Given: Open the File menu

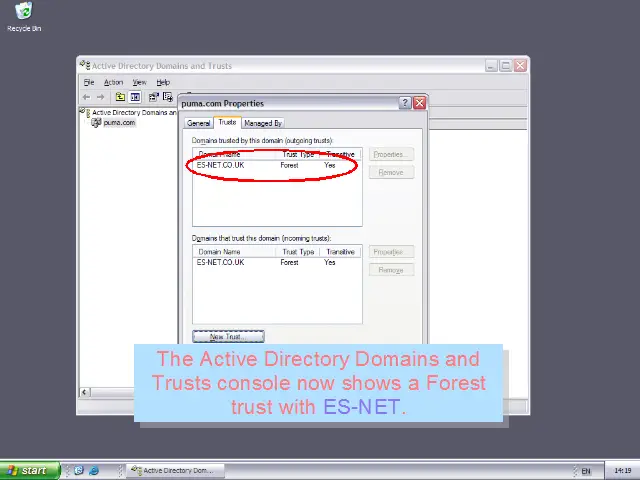Looking at the screenshot, I should click(89, 82).
